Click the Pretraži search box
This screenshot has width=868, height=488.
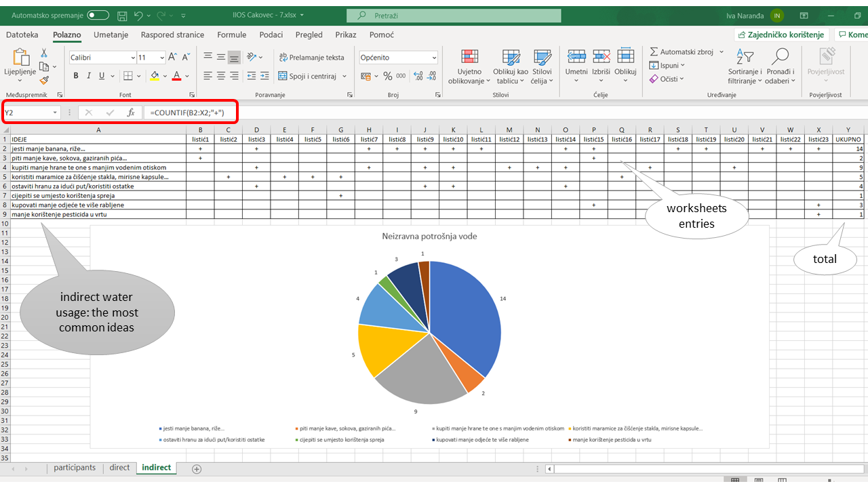click(454, 15)
